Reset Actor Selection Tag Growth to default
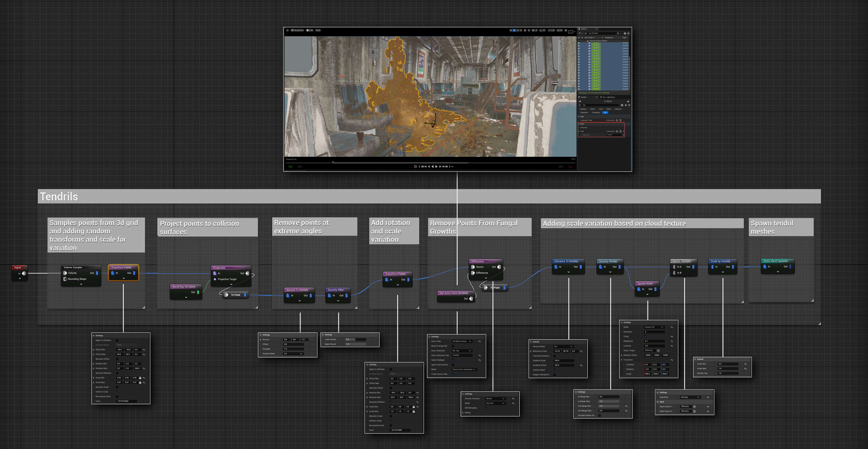 click(x=479, y=355)
